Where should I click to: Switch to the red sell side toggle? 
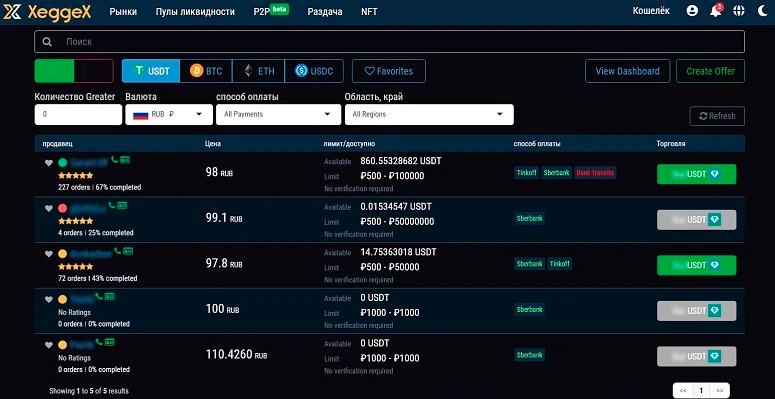[94, 71]
